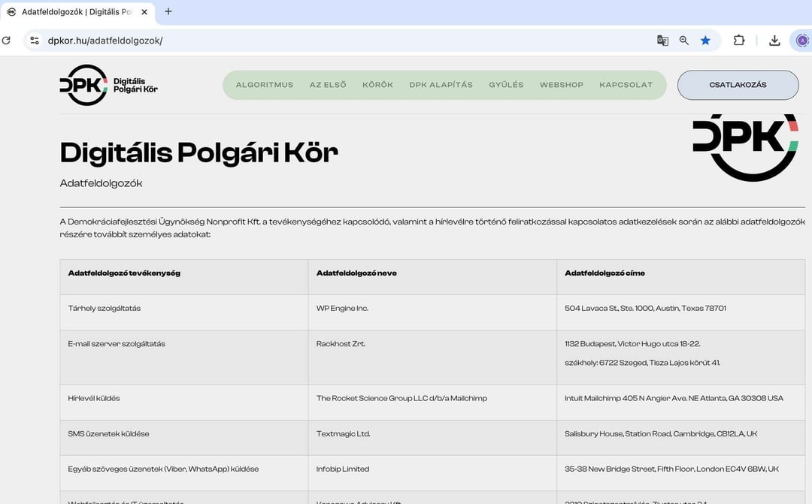Click the 'Adatfeldolgozók' subtitle
This screenshot has height=504, width=812.
pyautogui.click(x=101, y=183)
